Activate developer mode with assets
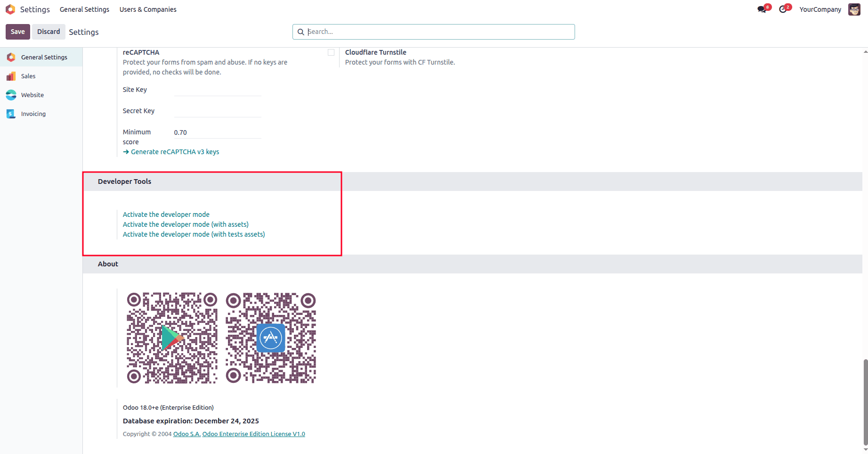868x454 pixels. click(185, 224)
